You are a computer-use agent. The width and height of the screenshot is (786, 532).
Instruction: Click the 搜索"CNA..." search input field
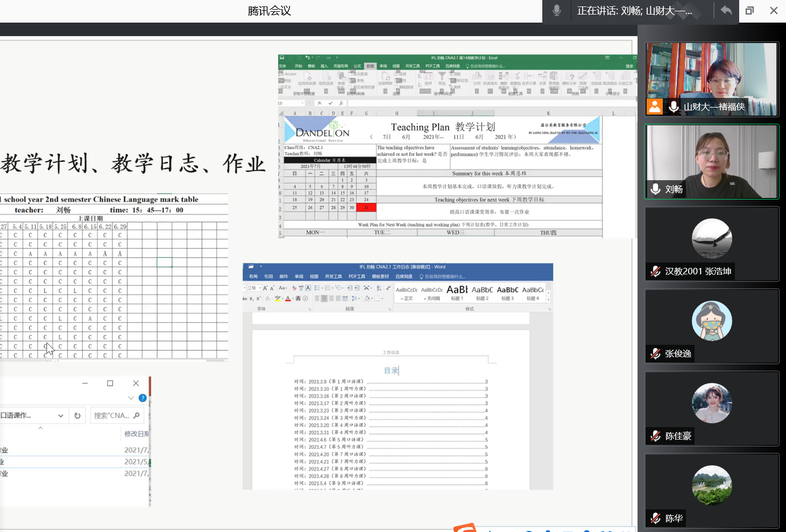pyautogui.click(x=111, y=416)
